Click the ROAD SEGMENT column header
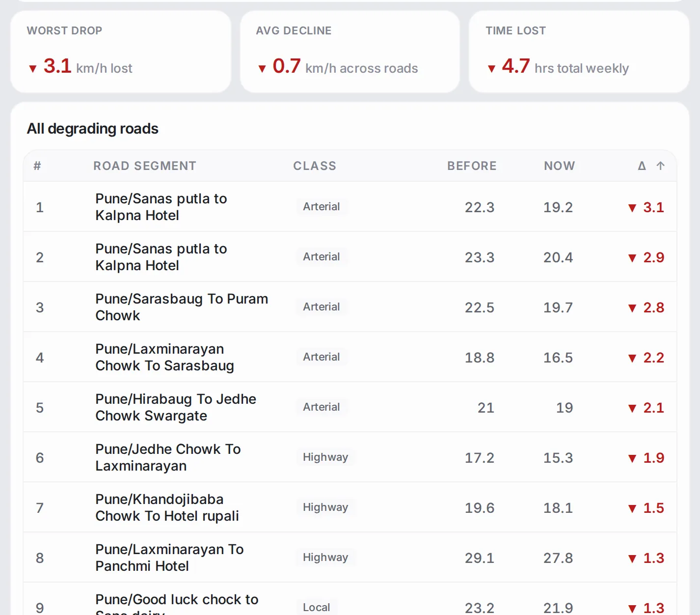This screenshot has height=615, width=700. tap(145, 166)
